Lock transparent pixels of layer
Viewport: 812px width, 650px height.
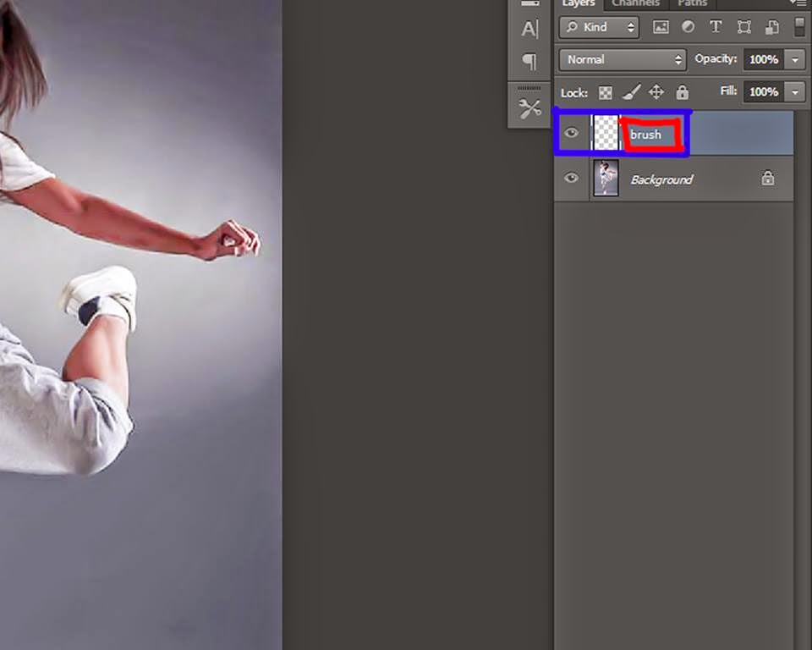[x=605, y=93]
